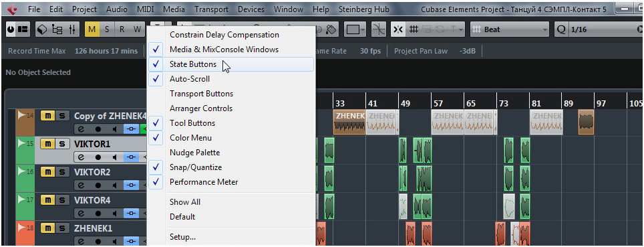Toggle the Snap on/off icon
Image resolution: width=644 pixels, height=247 pixels.
398,29
